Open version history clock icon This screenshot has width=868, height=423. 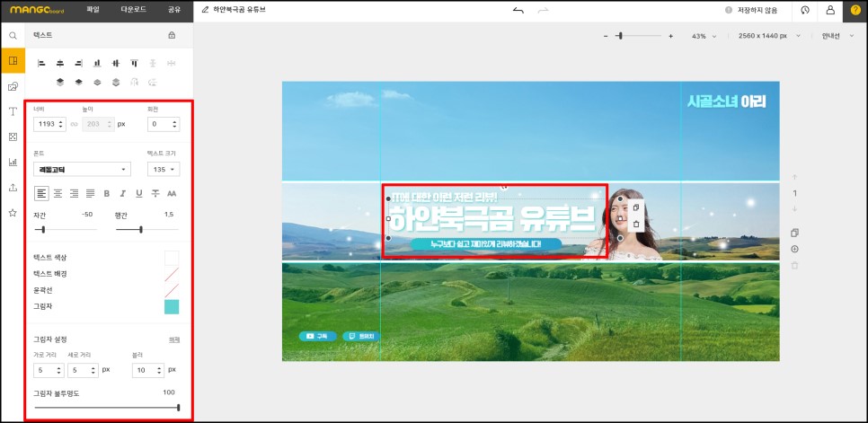click(805, 10)
